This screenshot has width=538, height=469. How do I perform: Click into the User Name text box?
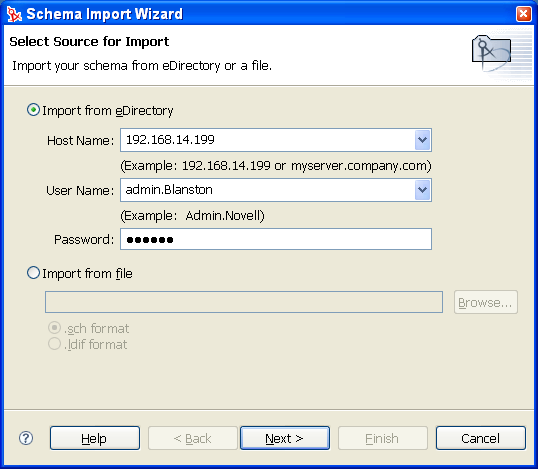[268, 190]
